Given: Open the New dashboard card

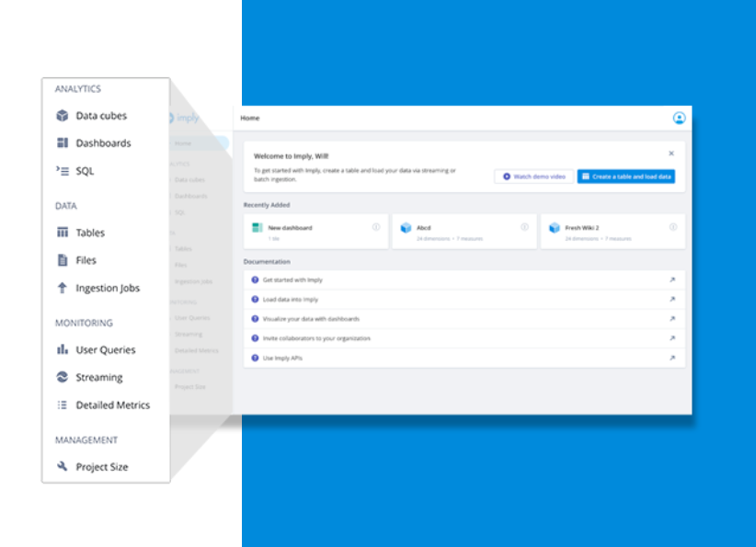Looking at the screenshot, I should click(x=315, y=232).
